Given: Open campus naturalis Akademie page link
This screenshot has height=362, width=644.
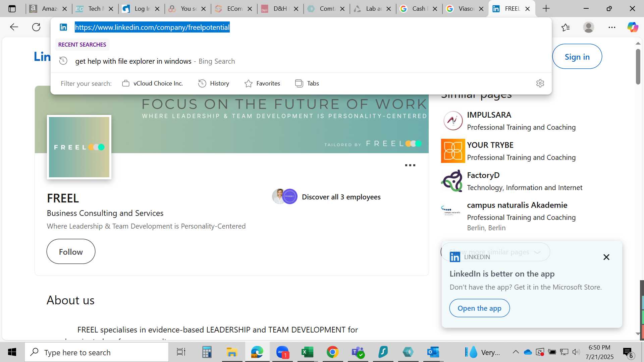Looking at the screenshot, I should pos(517,205).
